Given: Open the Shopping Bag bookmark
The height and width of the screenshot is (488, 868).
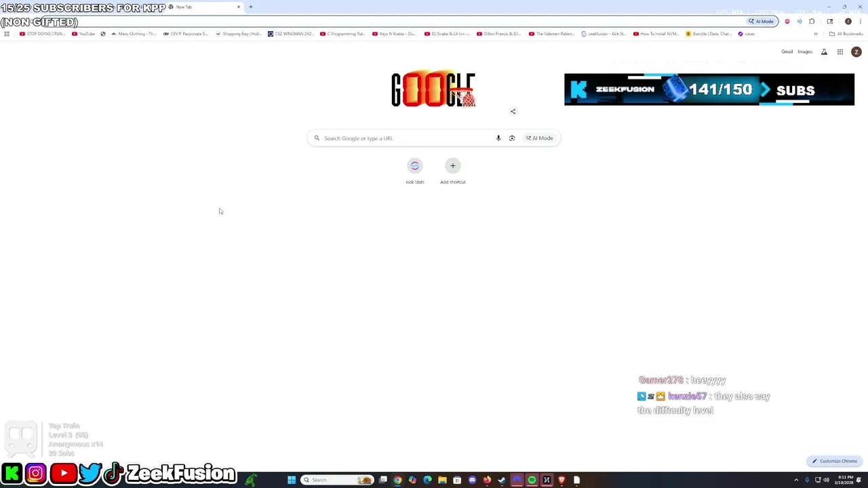Looking at the screenshot, I should point(238,34).
